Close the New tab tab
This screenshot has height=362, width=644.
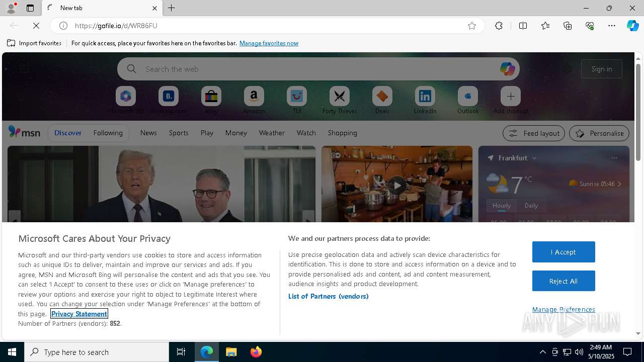(154, 8)
